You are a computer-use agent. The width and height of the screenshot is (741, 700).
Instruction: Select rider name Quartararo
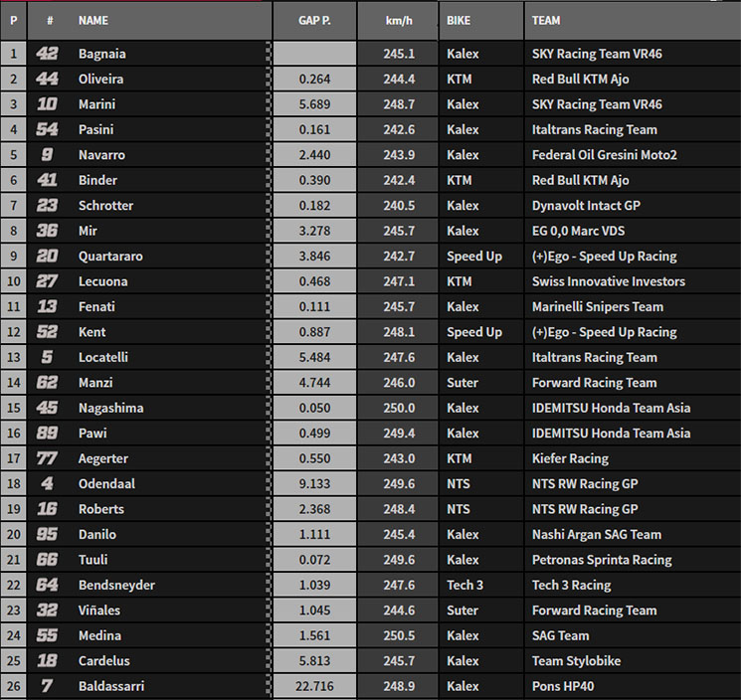click(110, 256)
